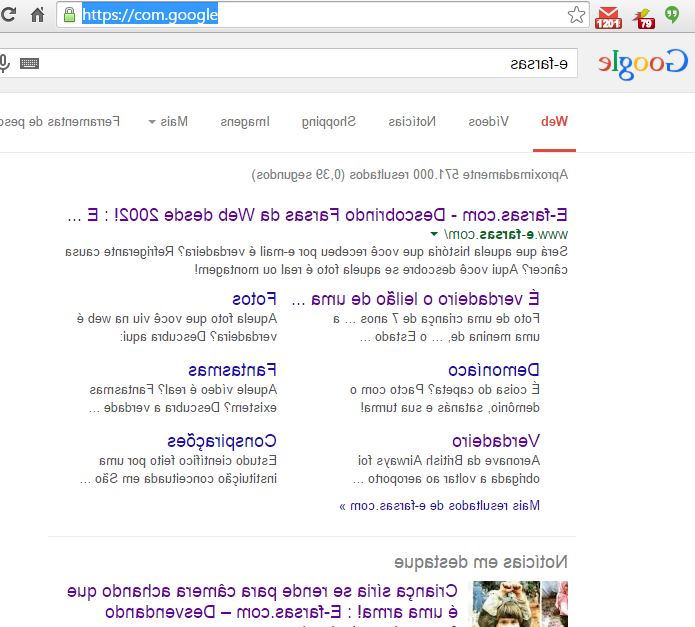This screenshot has height=627, width=695.
Task: Switch to the mirrored Shopping tab
Action: (x=328, y=122)
